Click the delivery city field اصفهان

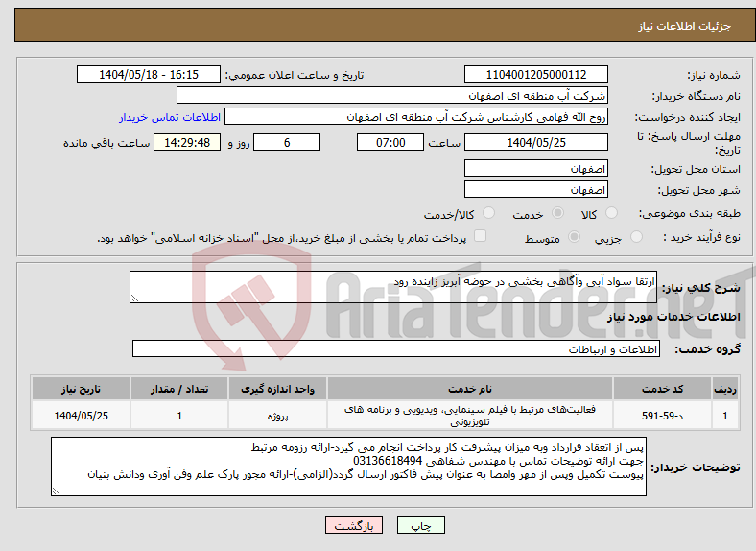coord(535,190)
